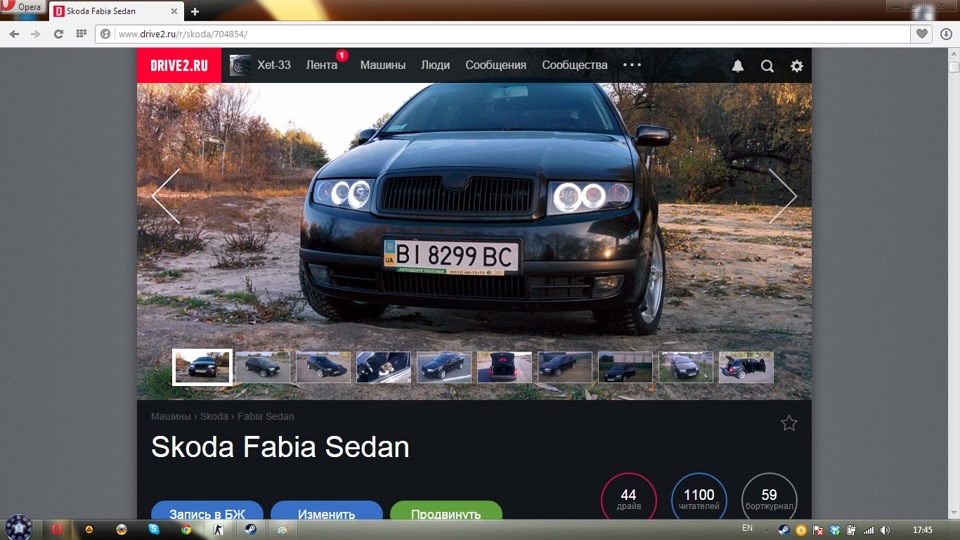Add car to favorites with star icon

[x=789, y=423]
